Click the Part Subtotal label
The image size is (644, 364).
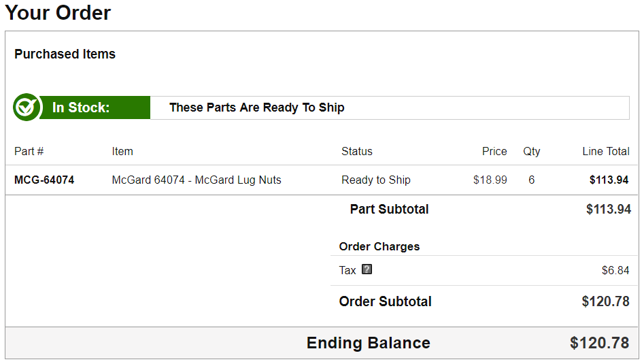(x=389, y=210)
